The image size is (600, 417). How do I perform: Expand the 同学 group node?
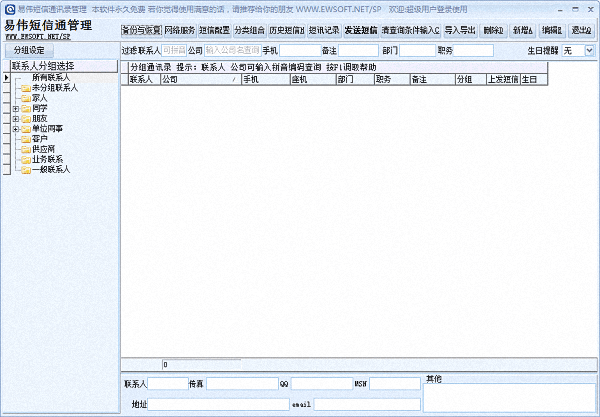click(15, 108)
